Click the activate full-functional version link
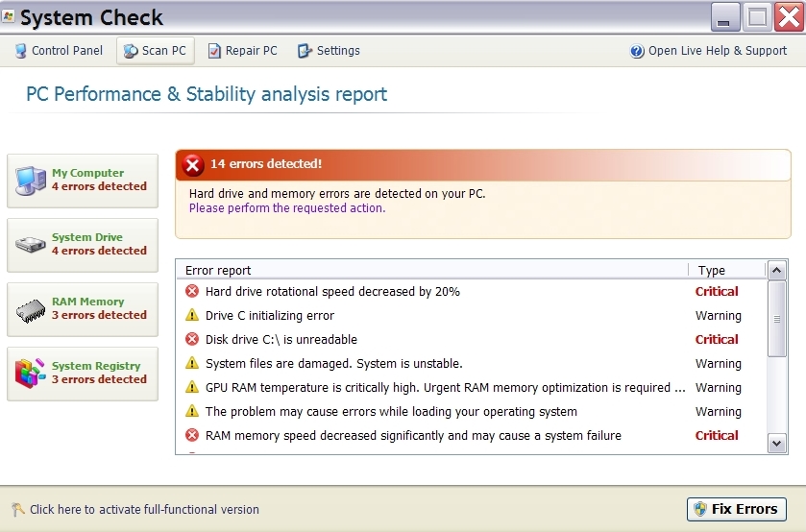This screenshot has height=532, width=806. pyautogui.click(x=144, y=510)
